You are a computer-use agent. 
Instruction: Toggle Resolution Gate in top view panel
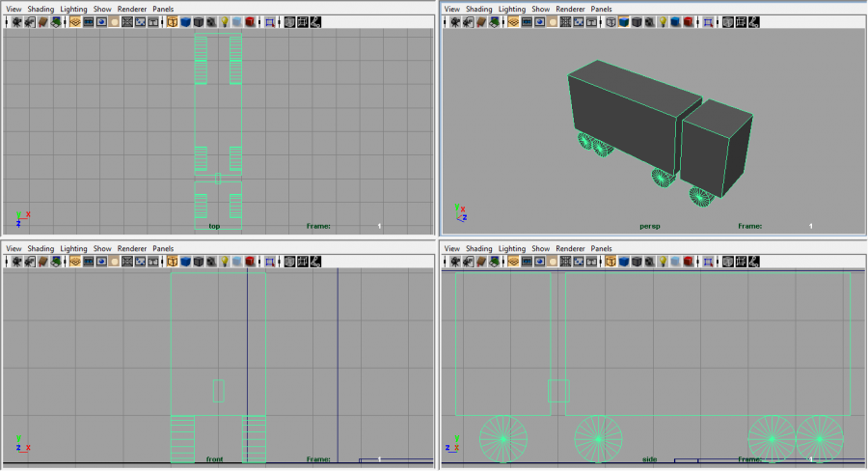tap(101, 22)
